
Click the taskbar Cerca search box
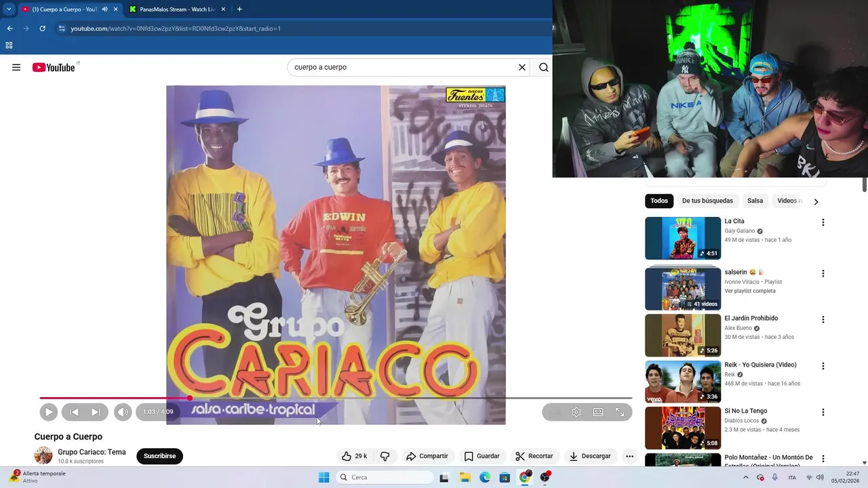(x=384, y=477)
